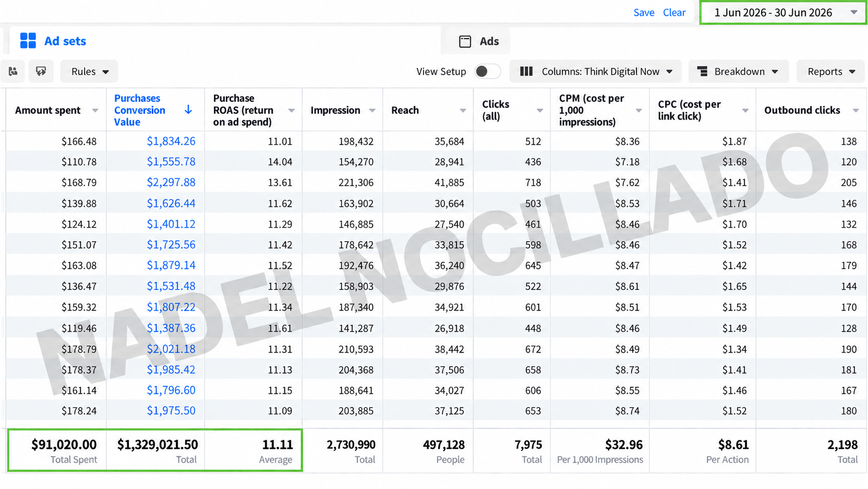Click the A/B test icon left of Rules

[13, 71]
